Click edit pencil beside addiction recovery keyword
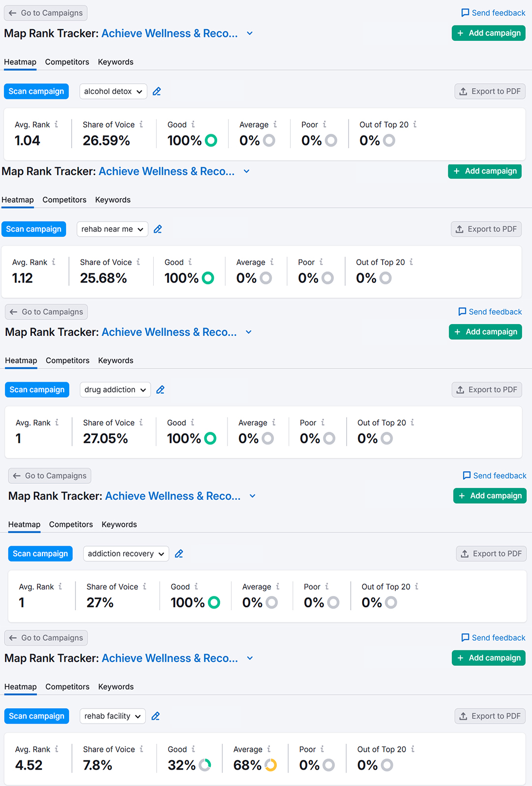Image resolution: width=532 pixels, height=786 pixels. [x=179, y=554]
